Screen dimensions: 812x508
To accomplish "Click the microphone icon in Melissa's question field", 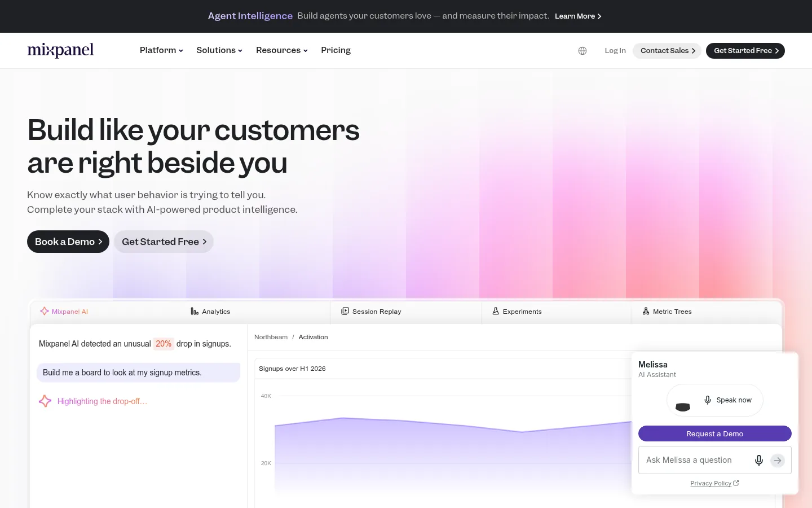I will tap(759, 461).
